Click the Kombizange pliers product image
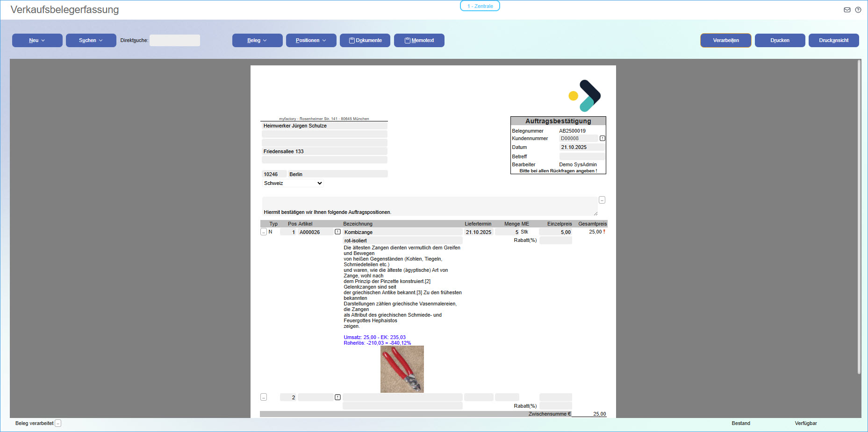 tap(402, 369)
